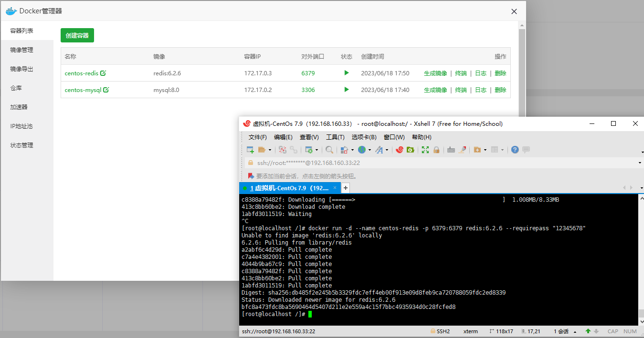
Task: Click the green up arrow in Xshell status bar
Action: [x=588, y=331]
